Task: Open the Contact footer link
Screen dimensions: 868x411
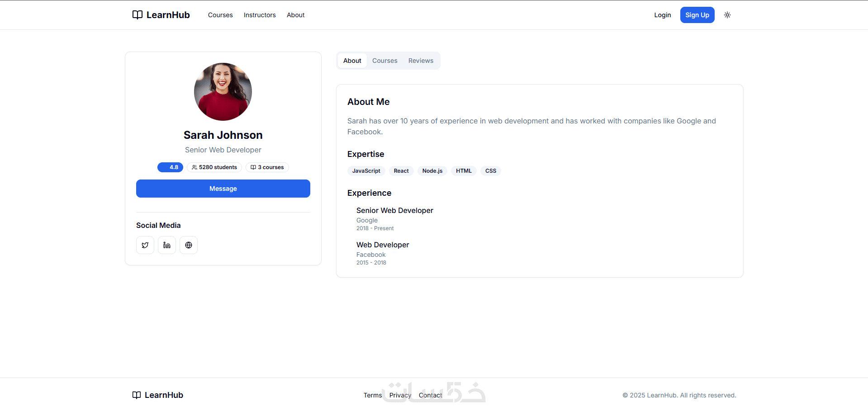Action: (x=431, y=395)
